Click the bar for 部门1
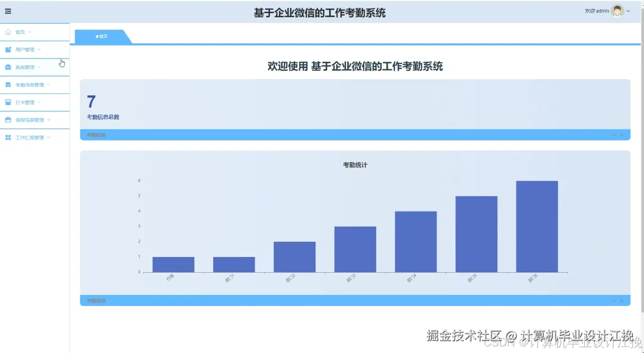The width and height of the screenshot is (644, 353). (x=234, y=265)
